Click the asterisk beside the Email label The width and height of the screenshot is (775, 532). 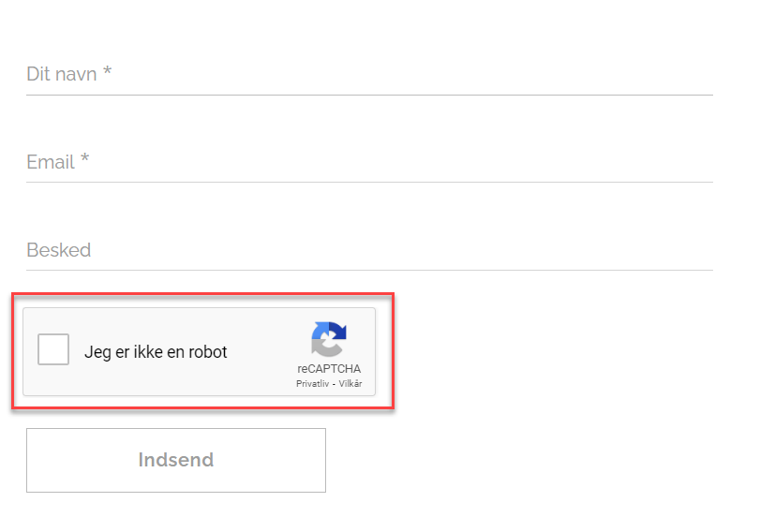click(x=85, y=160)
